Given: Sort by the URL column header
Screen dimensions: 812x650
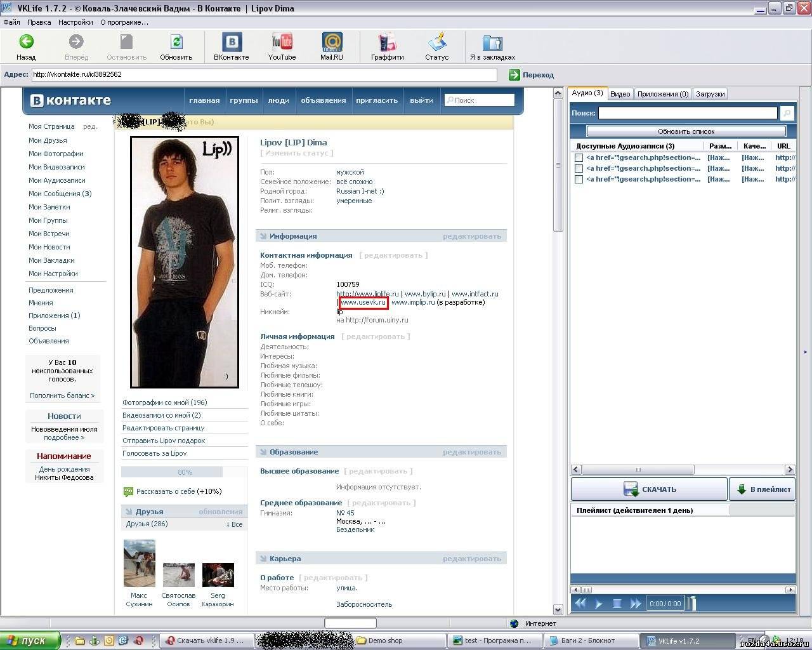Looking at the screenshot, I should 784,146.
